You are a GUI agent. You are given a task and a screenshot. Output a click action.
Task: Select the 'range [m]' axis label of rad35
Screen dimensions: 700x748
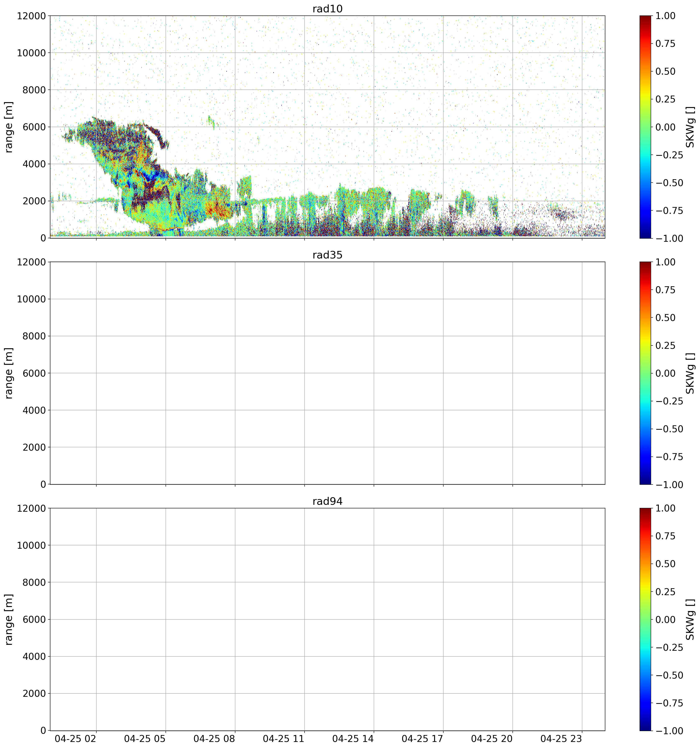9,373
